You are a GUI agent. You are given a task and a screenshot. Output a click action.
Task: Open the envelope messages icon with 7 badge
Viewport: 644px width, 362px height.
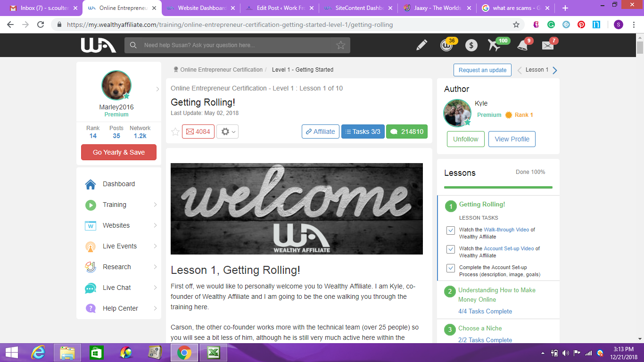(x=547, y=46)
